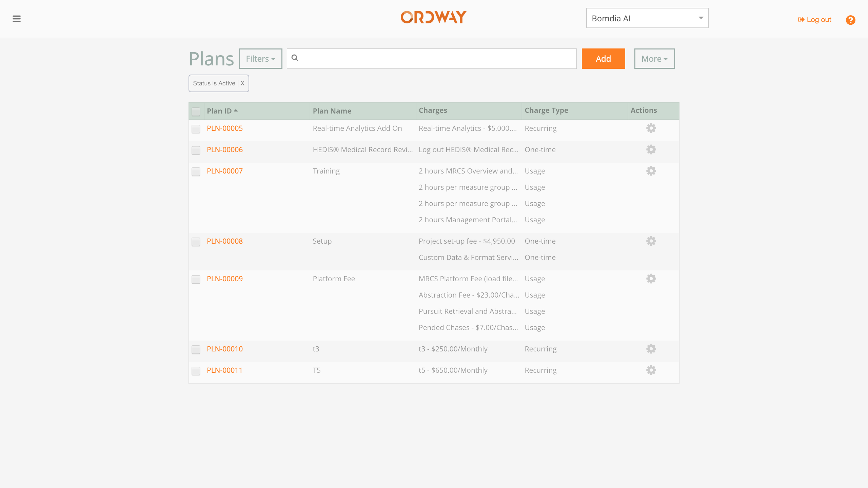Open the PLN-00010 plan link
Screen dimensions: 868x488
tap(224, 349)
